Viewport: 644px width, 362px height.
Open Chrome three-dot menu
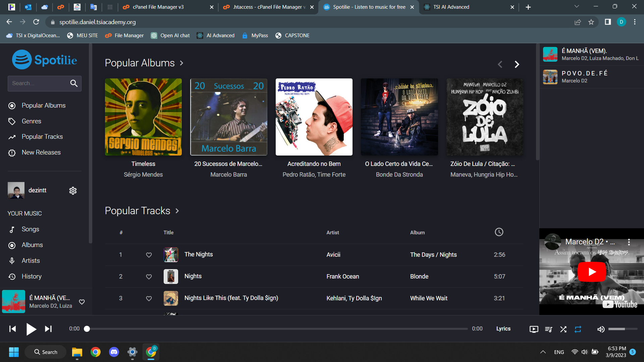coord(635,22)
